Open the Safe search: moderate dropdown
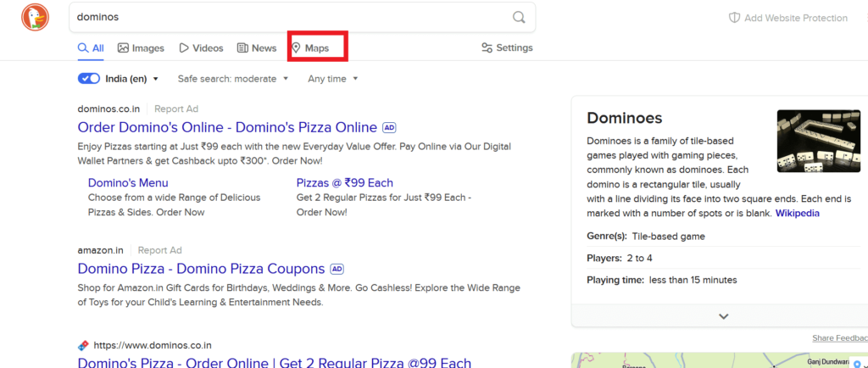This screenshot has height=368, width=868. pos(233,79)
